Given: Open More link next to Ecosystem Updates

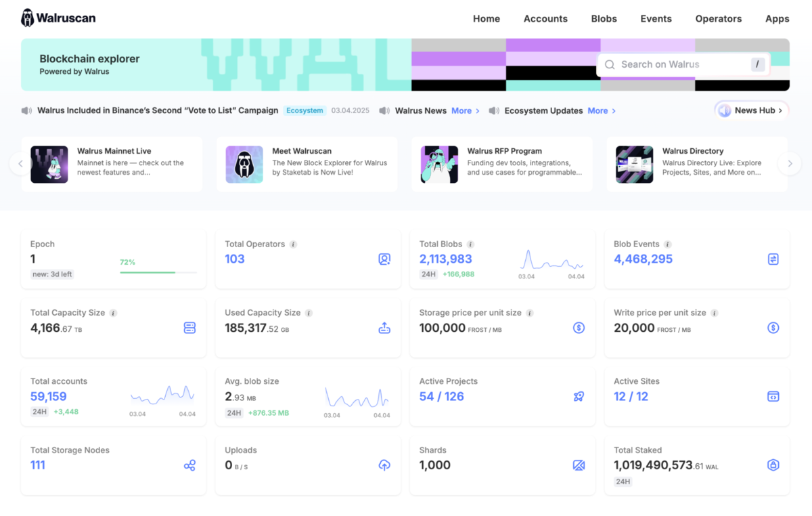Looking at the screenshot, I should [x=602, y=110].
